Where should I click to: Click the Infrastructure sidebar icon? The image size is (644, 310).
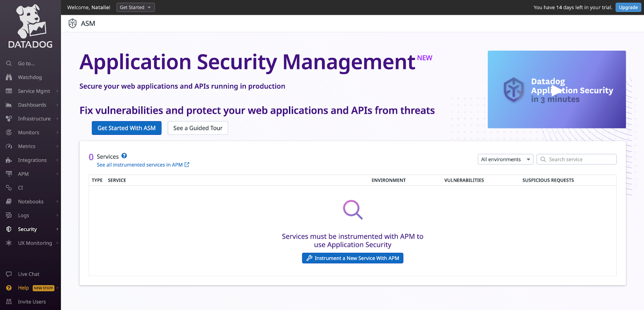[x=9, y=119]
